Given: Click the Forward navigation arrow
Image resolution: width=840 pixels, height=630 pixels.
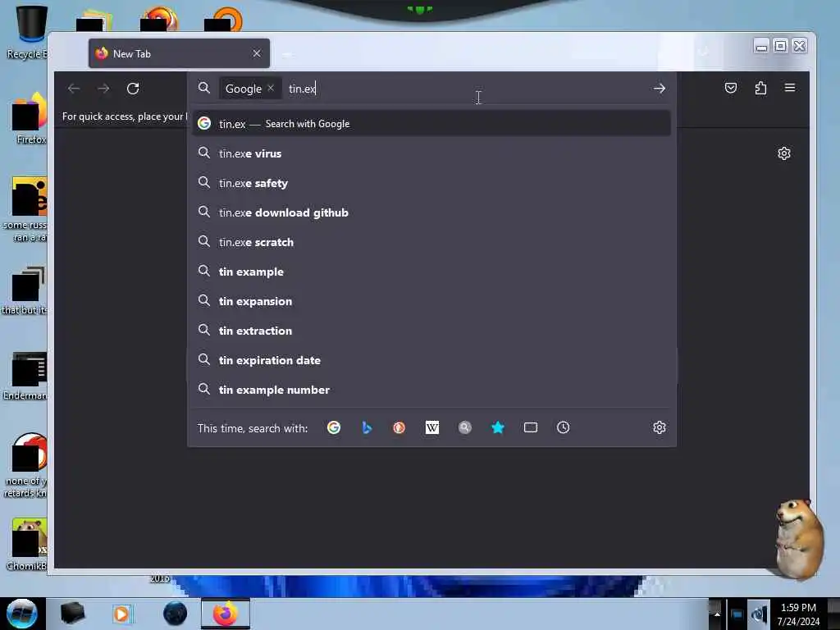Looking at the screenshot, I should (103, 89).
